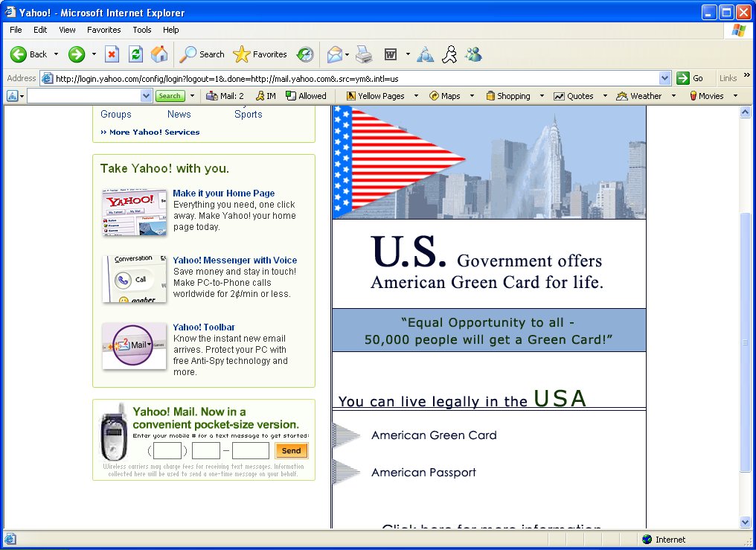Image resolution: width=756 pixels, height=550 pixels.
Task: Click the Yahoo toolbar search text box
Action: tap(84, 96)
